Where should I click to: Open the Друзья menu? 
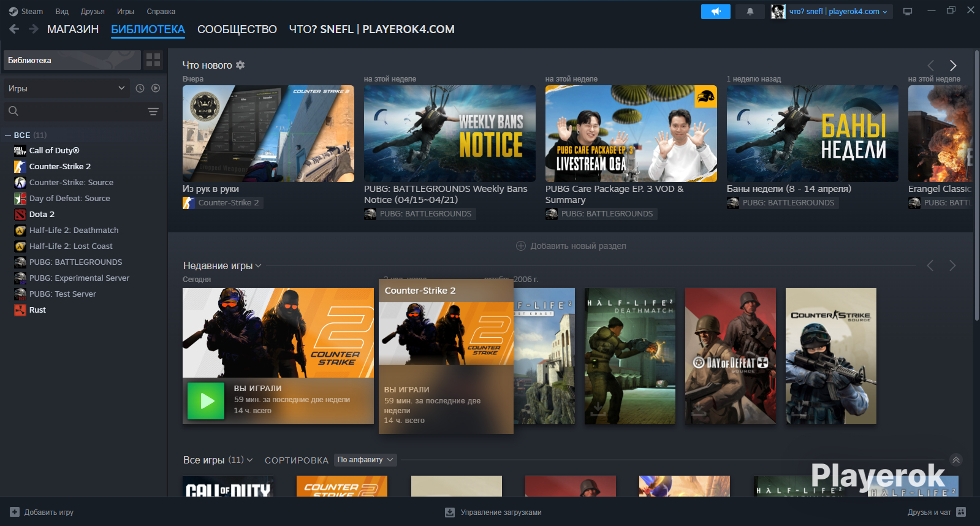pos(93,12)
